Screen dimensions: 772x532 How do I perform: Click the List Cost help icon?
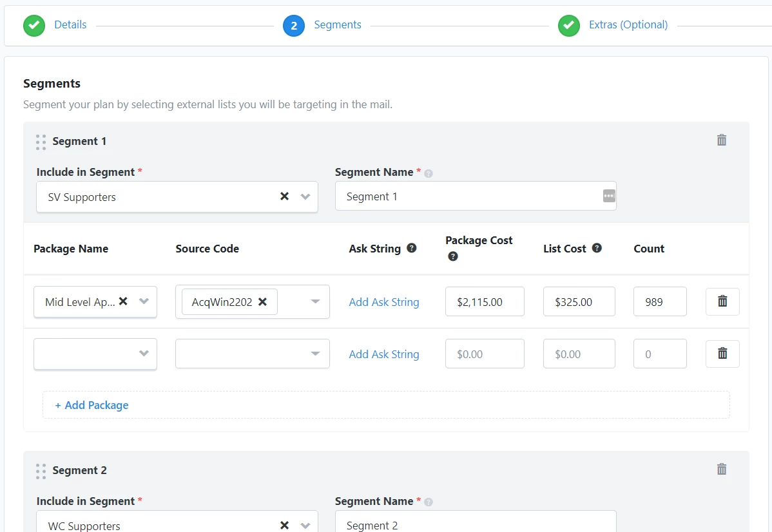[597, 248]
